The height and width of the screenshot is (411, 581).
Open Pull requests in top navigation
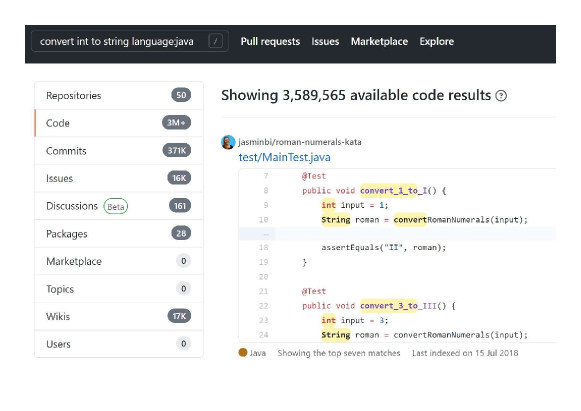coord(270,42)
